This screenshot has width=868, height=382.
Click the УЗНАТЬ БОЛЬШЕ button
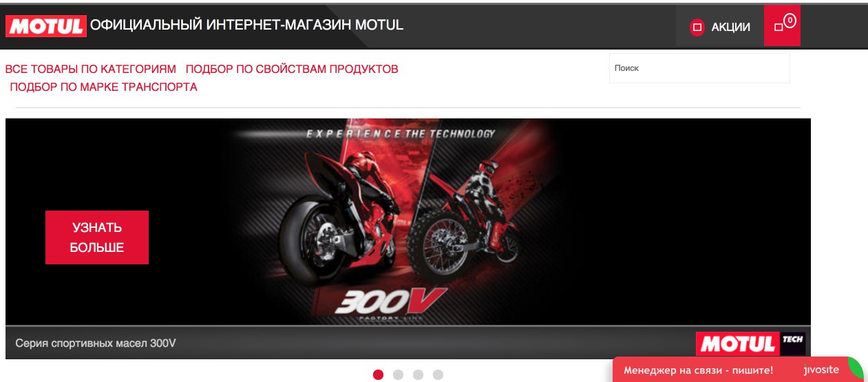(97, 237)
